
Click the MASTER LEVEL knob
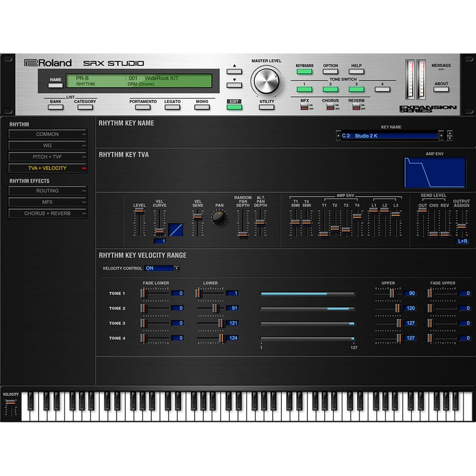click(x=266, y=81)
